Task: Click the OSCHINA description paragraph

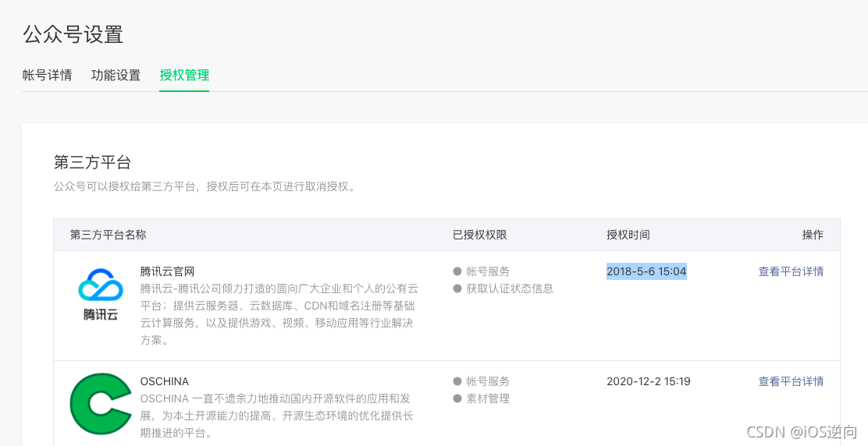Action: [276, 416]
